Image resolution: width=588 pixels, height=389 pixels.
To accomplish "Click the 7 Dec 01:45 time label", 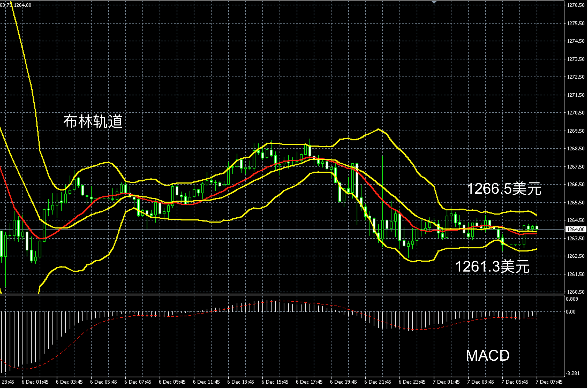I will [446, 382].
